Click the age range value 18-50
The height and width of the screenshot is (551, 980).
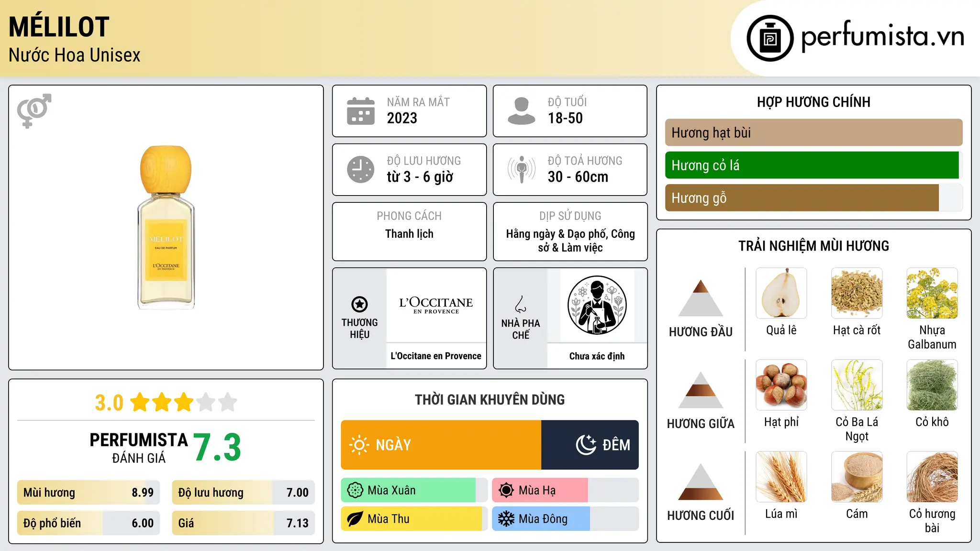pos(565,118)
